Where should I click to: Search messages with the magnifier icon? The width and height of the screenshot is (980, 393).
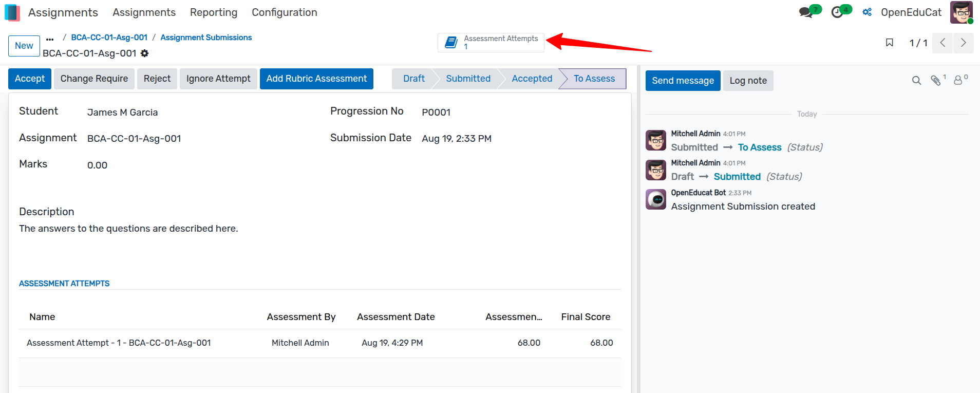coord(916,81)
